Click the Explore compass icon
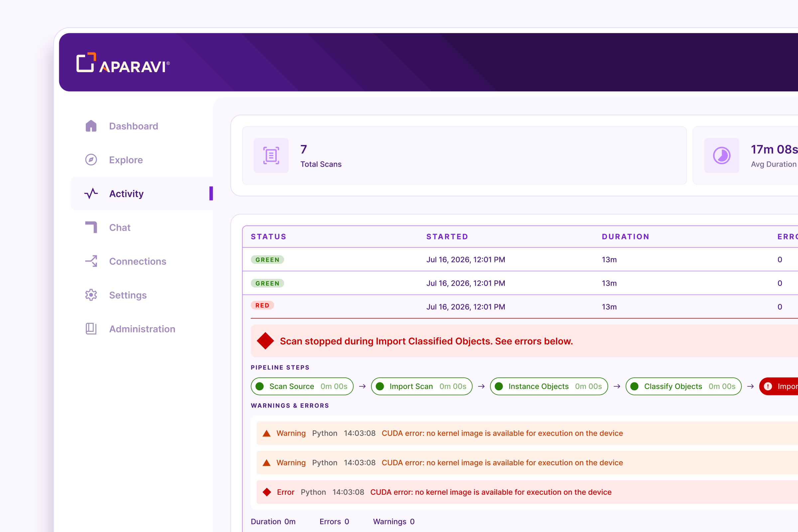This screenshot has width=798, height=532. 91,160
